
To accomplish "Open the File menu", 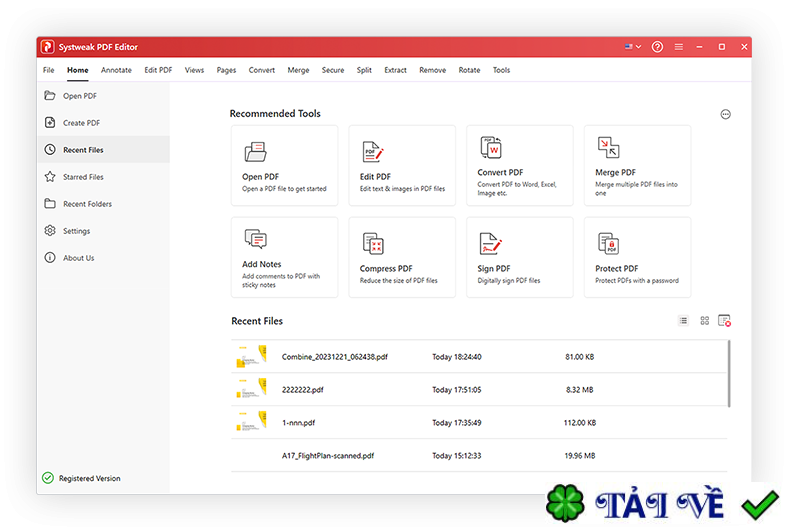I will coord(49,70).
